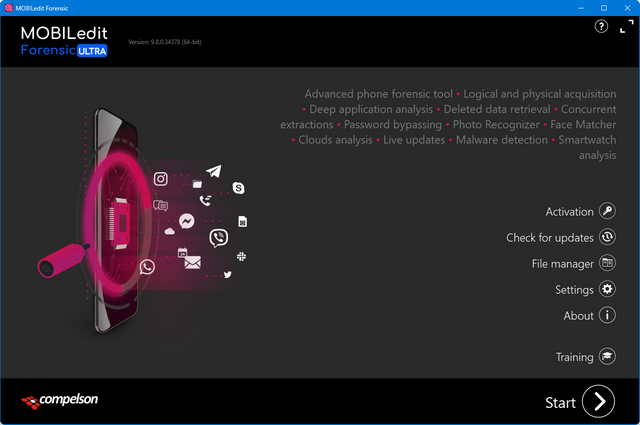Click the Instagram icon in the illustration

coord(160,179)
